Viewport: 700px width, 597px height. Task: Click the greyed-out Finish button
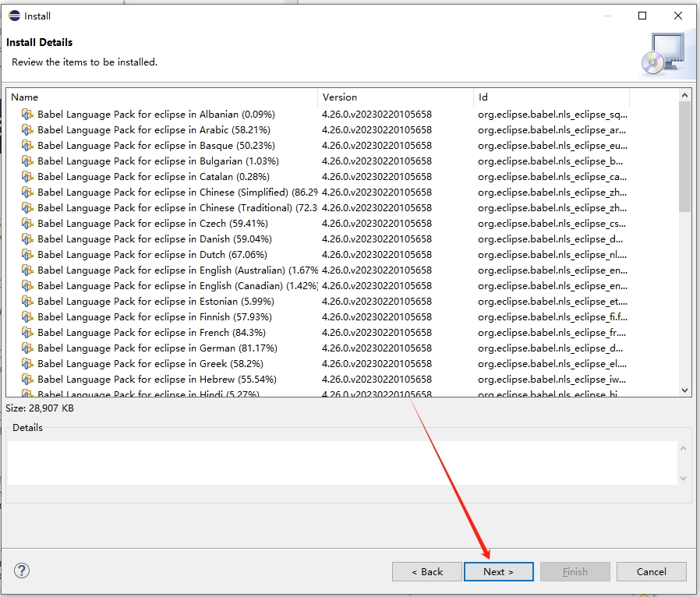tap(575, 571)
